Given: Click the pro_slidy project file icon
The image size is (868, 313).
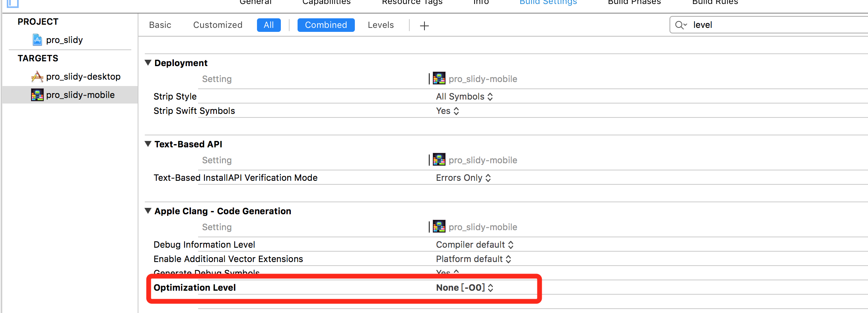Looking at the screenshot, I should (x=37, y=40).
